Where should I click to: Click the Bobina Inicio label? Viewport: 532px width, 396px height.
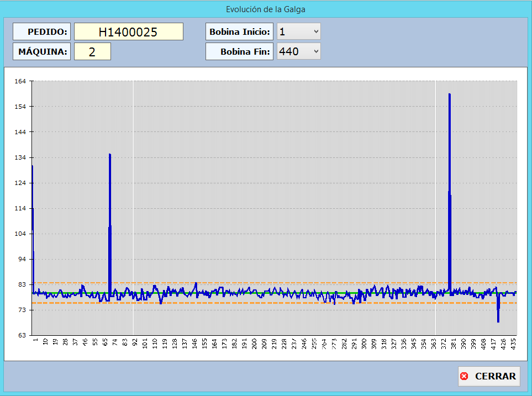239,31
